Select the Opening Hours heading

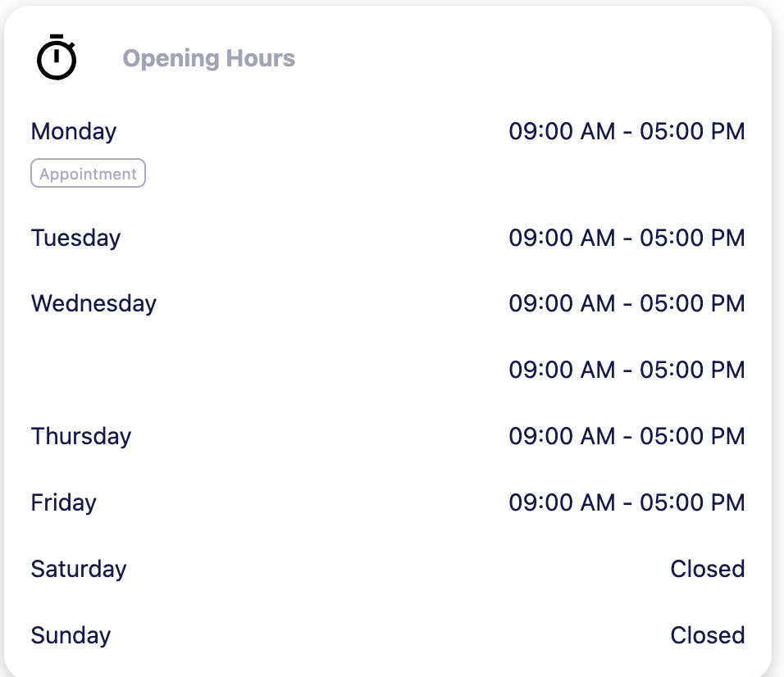pyautogui.click(x=208, y=59)
